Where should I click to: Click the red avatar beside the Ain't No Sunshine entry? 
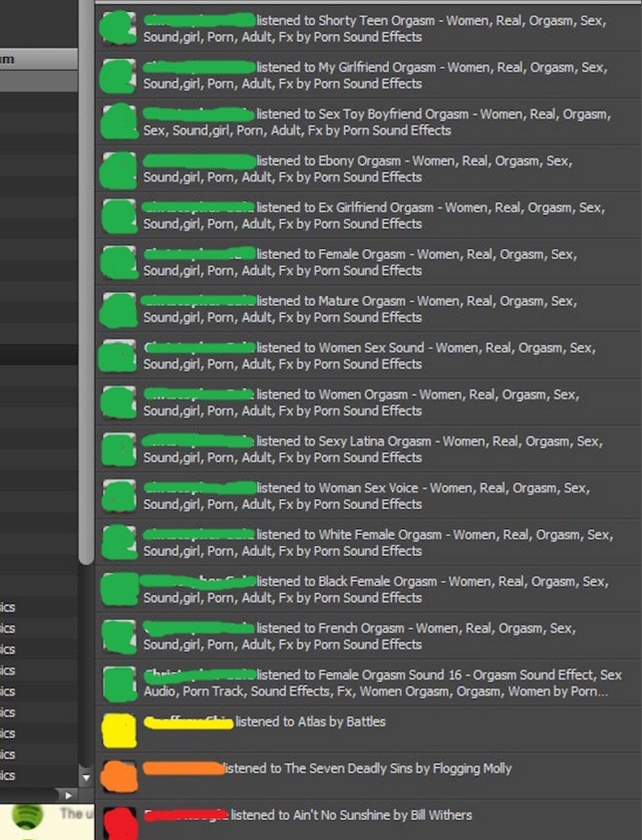coord(119,821)
